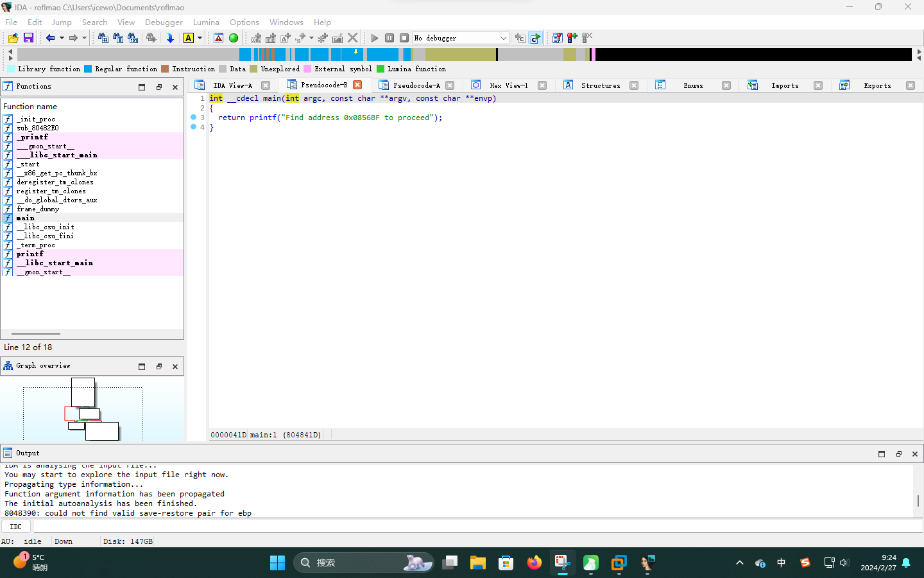Screen dimensions: 924x578
Task: Click the add breakpoint icon with red dot
Action: click(x=572, y=38)
